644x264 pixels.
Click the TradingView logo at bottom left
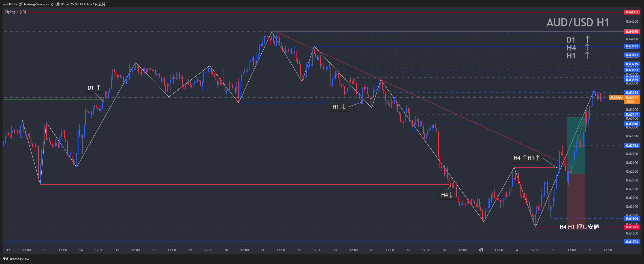click(16, 259)
